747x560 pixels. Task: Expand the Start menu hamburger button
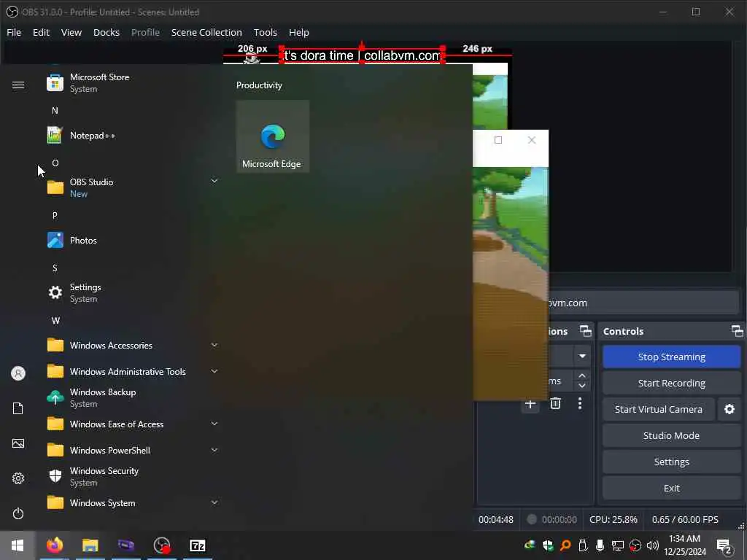click(x=18, y=85)
